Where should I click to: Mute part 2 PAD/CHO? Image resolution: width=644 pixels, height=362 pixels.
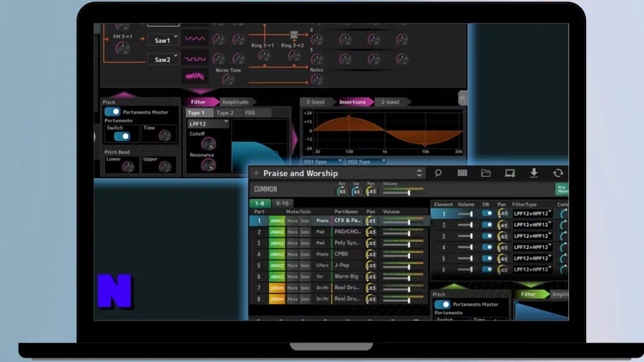[292, 232]
